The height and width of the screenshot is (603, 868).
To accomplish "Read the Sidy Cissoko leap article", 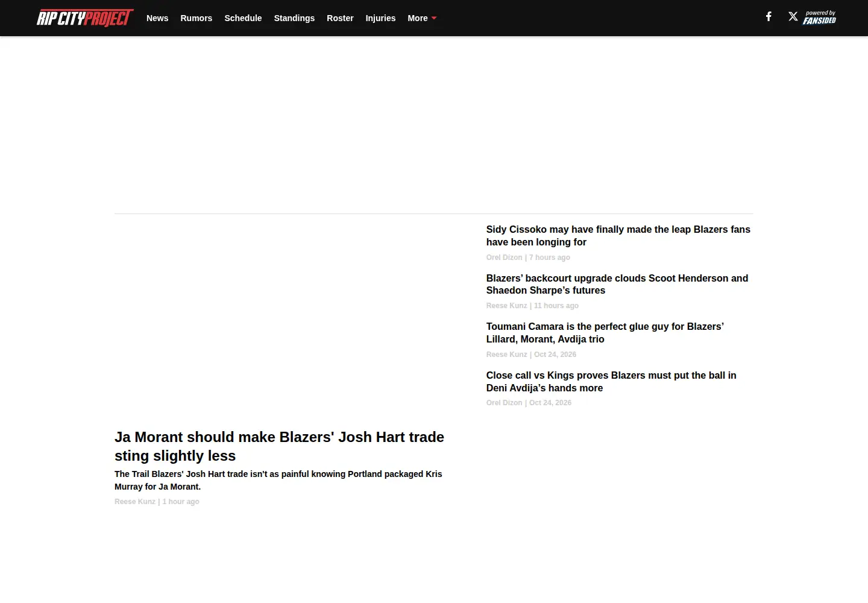I will [618, 236].
